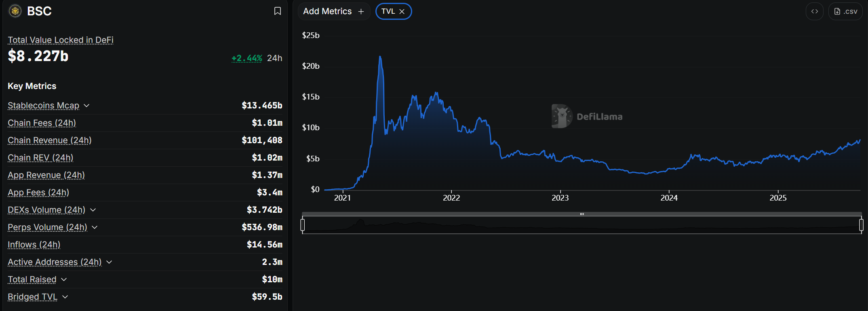Click the right handle of chart range slider
The height and width of the screenshot is (311, 868).
tap(861, 225)
